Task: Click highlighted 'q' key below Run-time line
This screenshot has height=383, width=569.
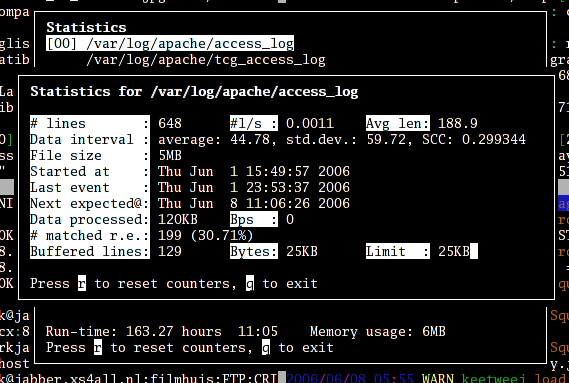Action: [266, 347]
